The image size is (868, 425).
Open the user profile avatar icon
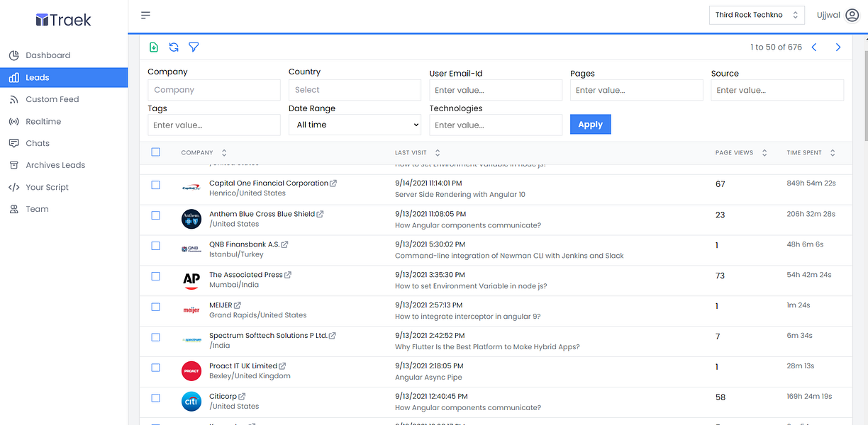(x=852, y=15)
